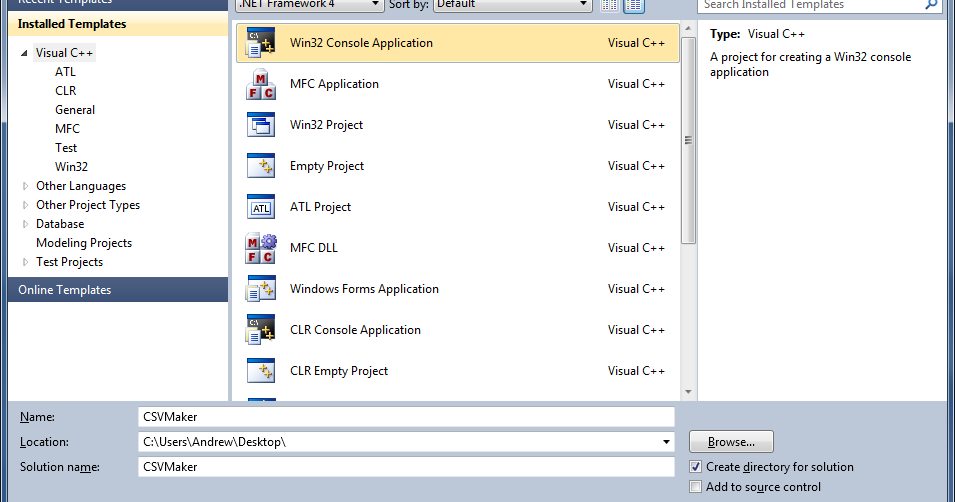Click the template list scrollbar thumb

click(x=688, y=140)
